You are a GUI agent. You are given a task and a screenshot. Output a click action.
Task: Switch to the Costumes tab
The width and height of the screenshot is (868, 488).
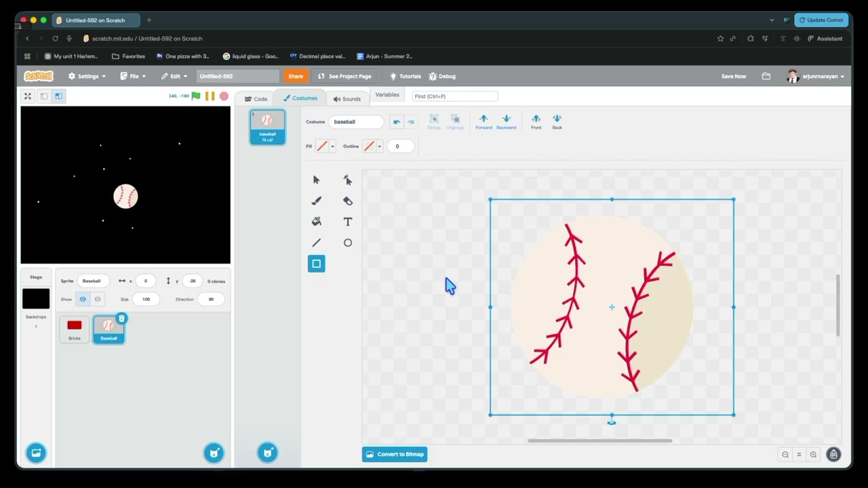(300, 98)
